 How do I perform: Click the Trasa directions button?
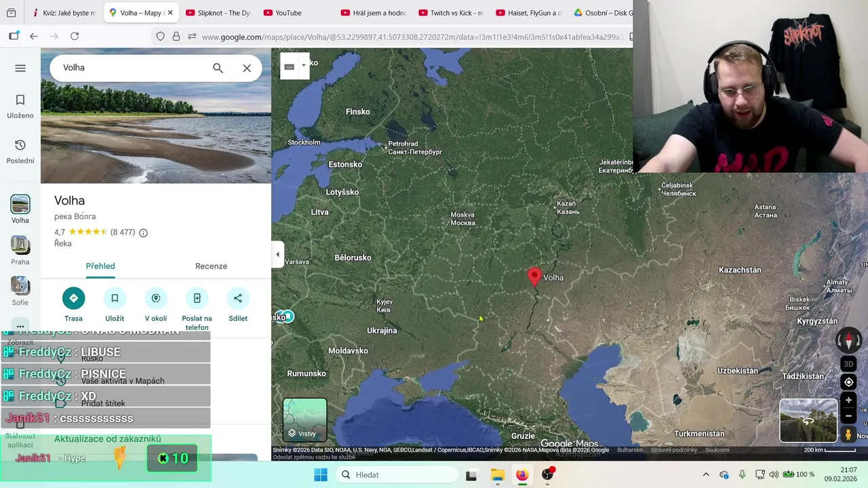[73, 305]
